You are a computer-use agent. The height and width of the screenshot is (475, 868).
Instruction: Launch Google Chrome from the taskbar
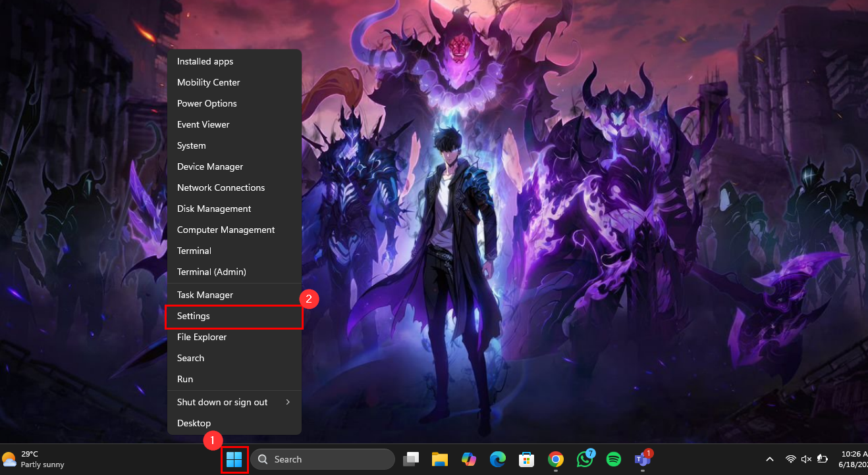(556, 459)
